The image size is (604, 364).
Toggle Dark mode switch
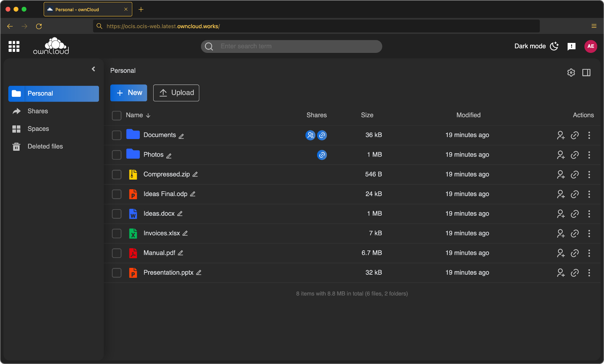[537, 46]
